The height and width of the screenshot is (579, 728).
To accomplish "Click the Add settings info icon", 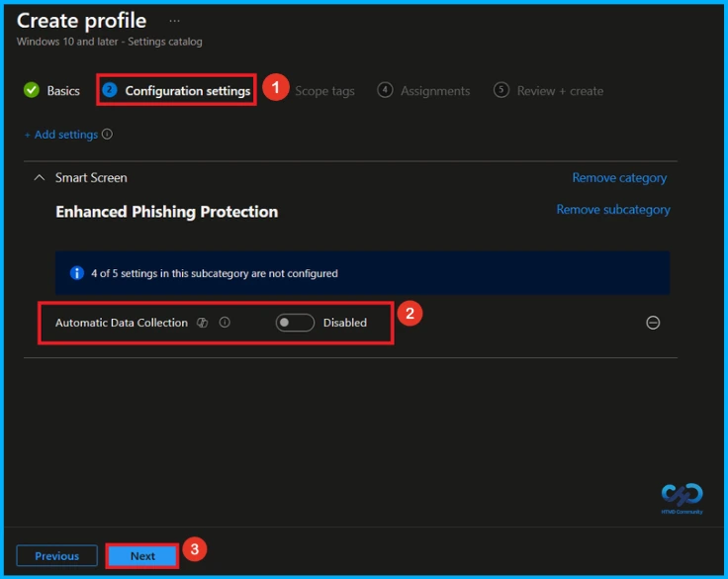I will [107, 135].
